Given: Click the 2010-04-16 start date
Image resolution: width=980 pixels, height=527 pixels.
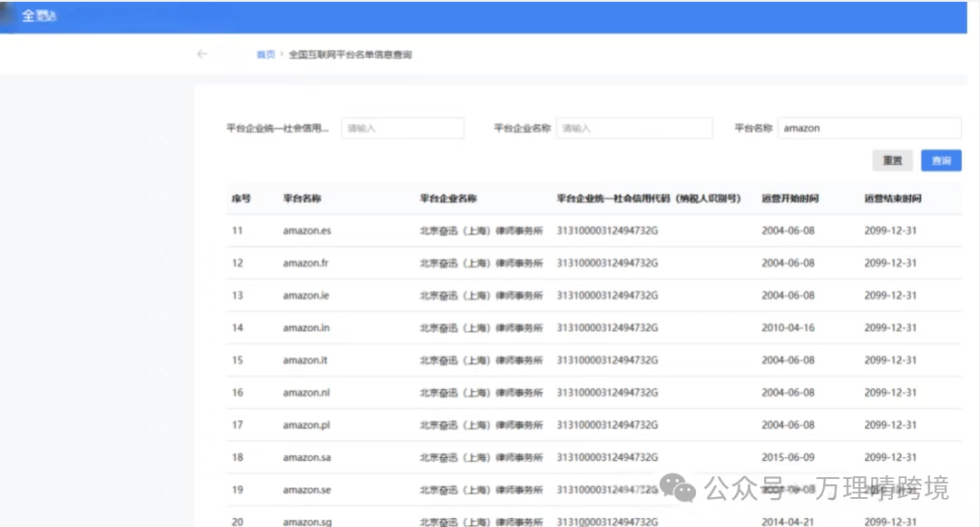Looking at the screenshot, I should tap(789, 327).
